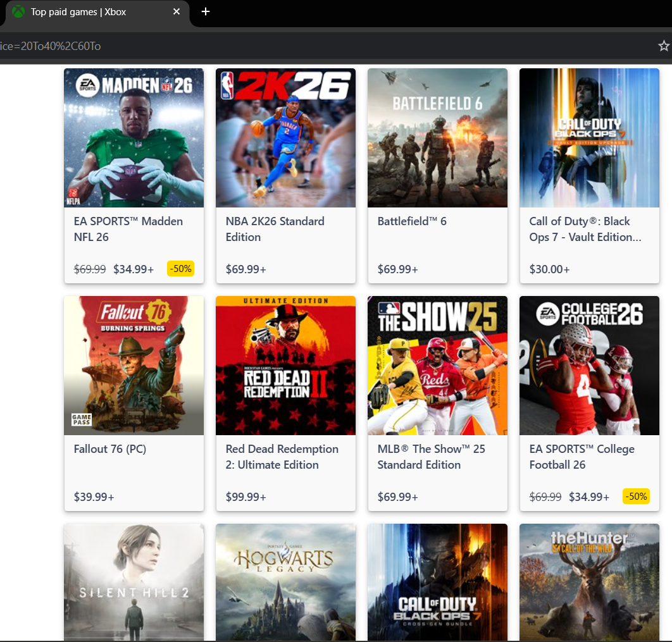
Task: Click EA Sports logo on College Football cover
Action: 548,314
